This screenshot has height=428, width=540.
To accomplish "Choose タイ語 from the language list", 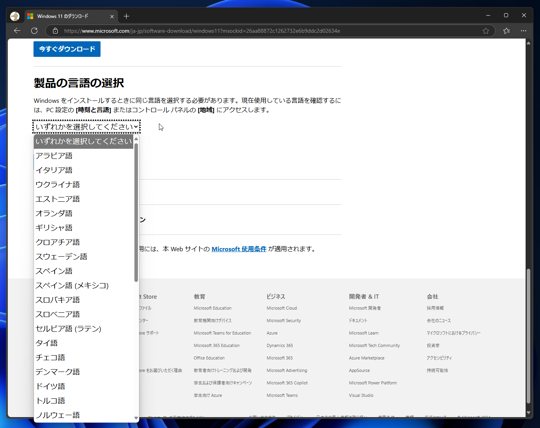I will (83, 343).
